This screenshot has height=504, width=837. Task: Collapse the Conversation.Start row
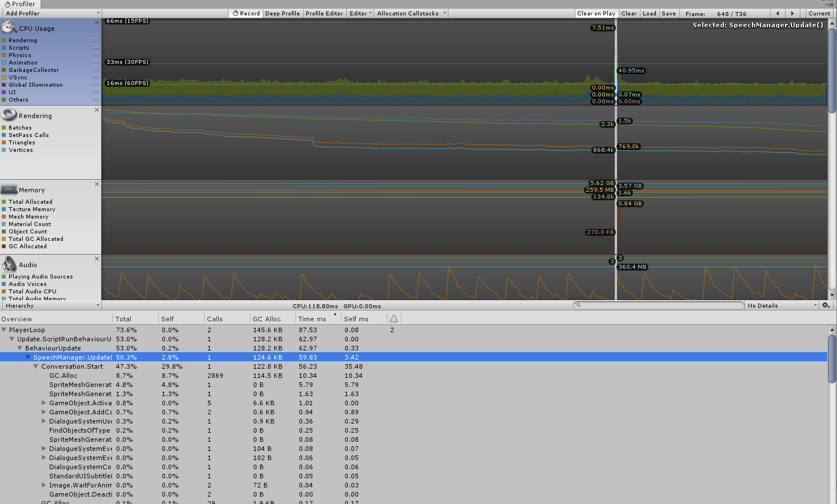point(37,366)
